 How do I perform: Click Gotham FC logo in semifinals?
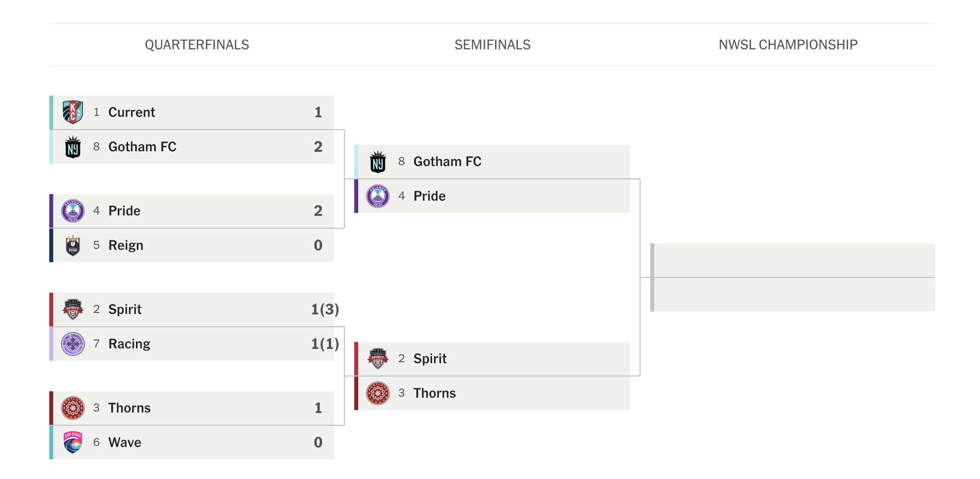(x=378, y=162)
